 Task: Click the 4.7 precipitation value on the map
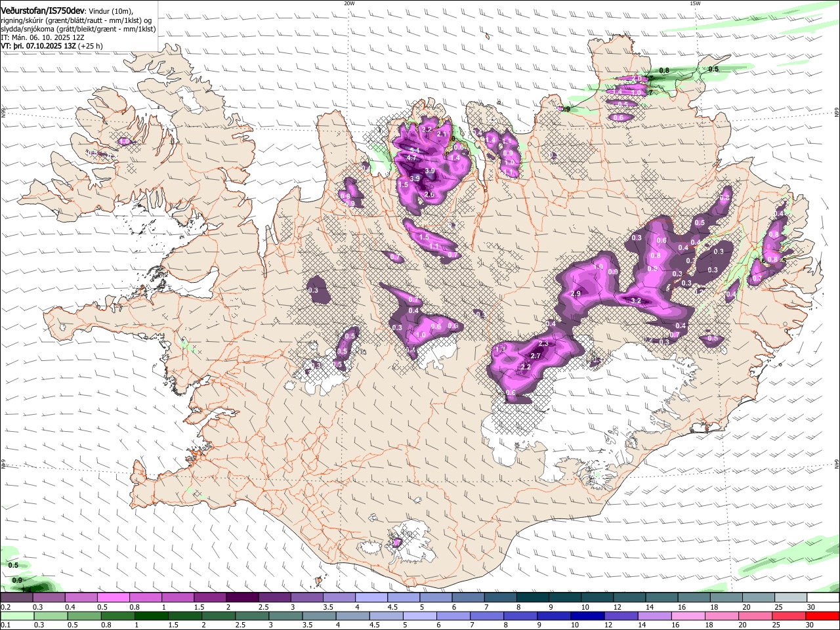411,158
